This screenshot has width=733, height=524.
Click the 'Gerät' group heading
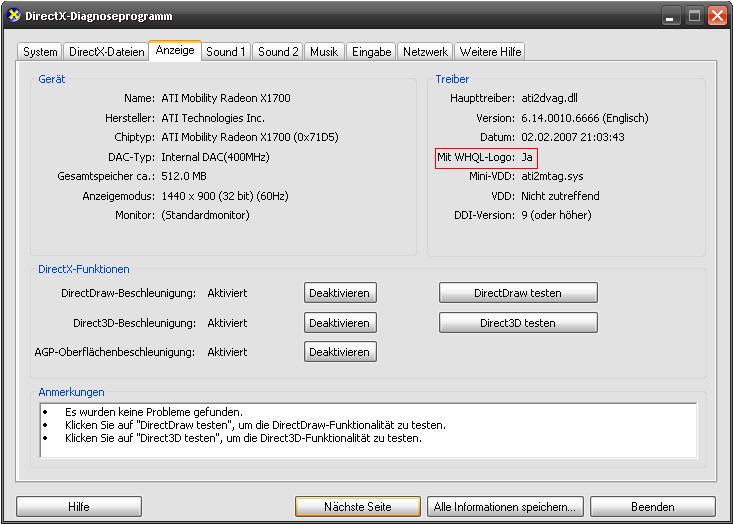pos(51,79)
